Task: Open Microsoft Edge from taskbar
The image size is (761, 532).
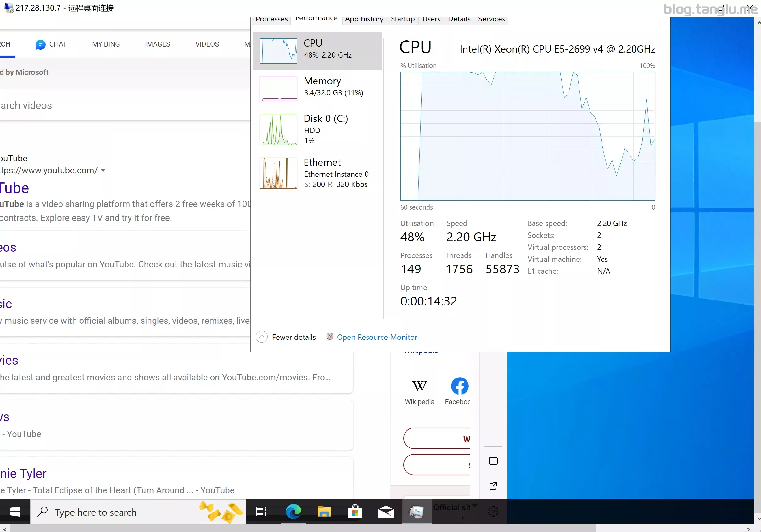Action: tap(293, 512)
